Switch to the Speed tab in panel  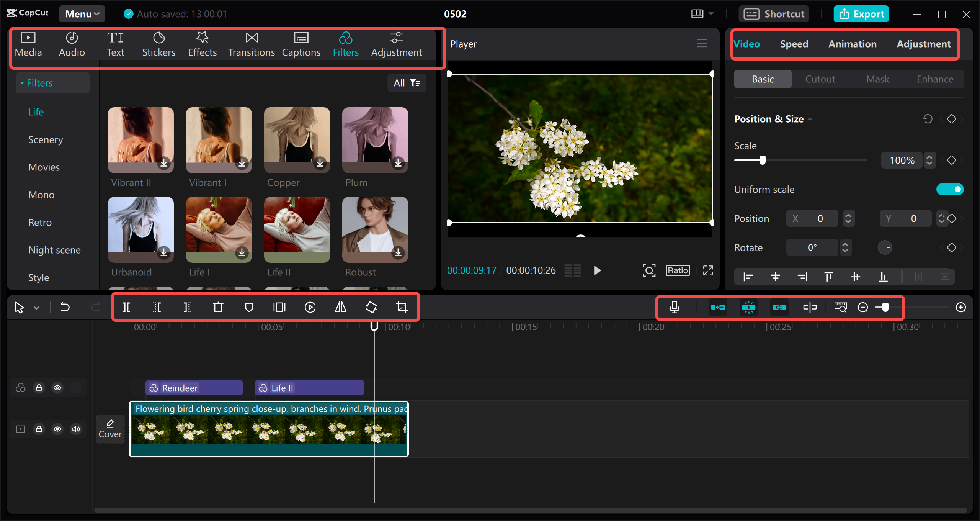pos(793,44)
